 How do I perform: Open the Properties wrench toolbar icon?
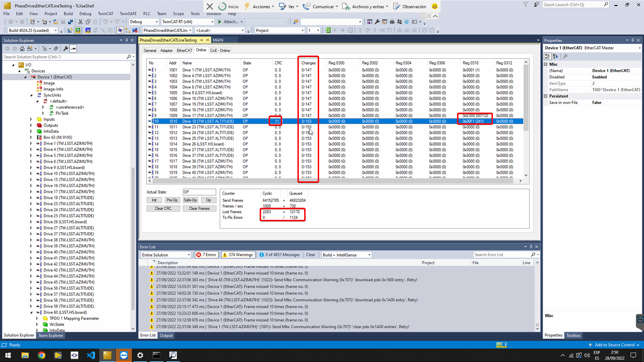coord(377,22)
